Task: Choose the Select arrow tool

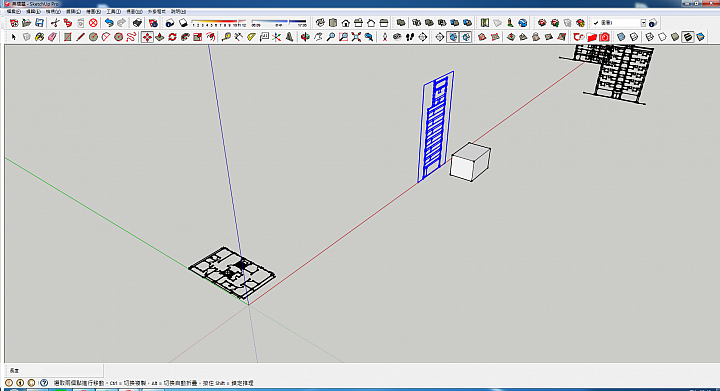Action: tap(14, 37)
